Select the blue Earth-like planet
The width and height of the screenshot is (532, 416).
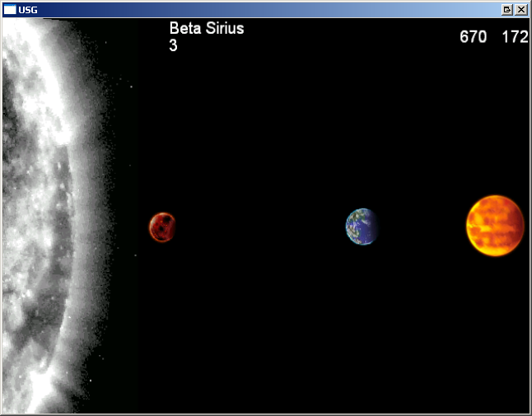pyautogui.click(x=362, y=227)
